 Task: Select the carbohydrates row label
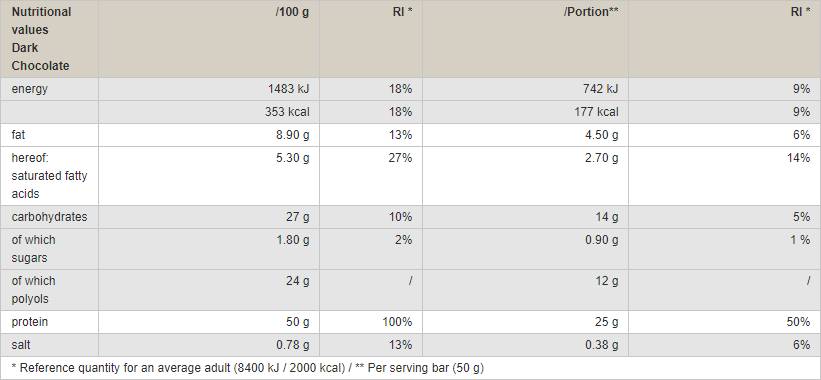49,217
